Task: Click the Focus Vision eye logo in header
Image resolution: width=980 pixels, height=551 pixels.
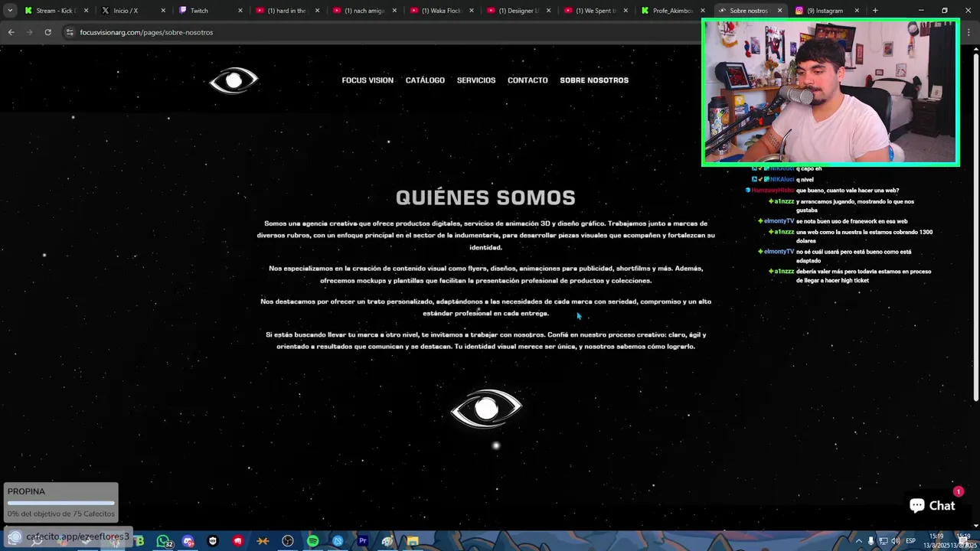Action: (x=234, y=80)
